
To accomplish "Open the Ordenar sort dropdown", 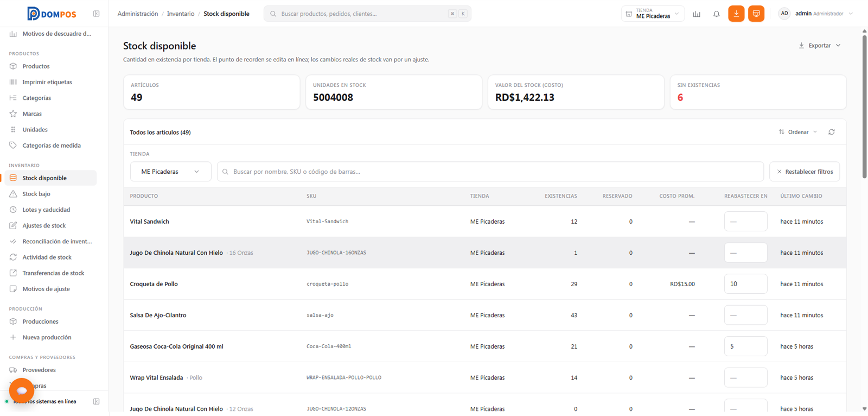I will (x=797, y=132).
